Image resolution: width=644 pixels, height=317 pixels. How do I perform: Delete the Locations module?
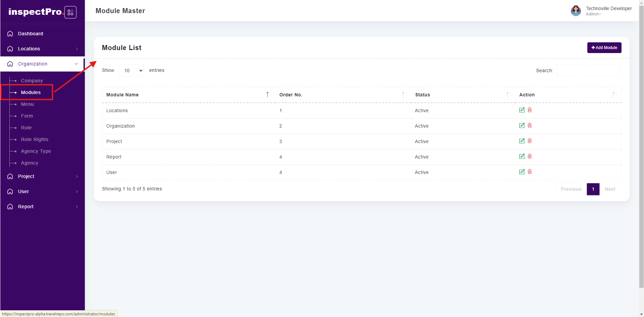click(x=530, y=110)
